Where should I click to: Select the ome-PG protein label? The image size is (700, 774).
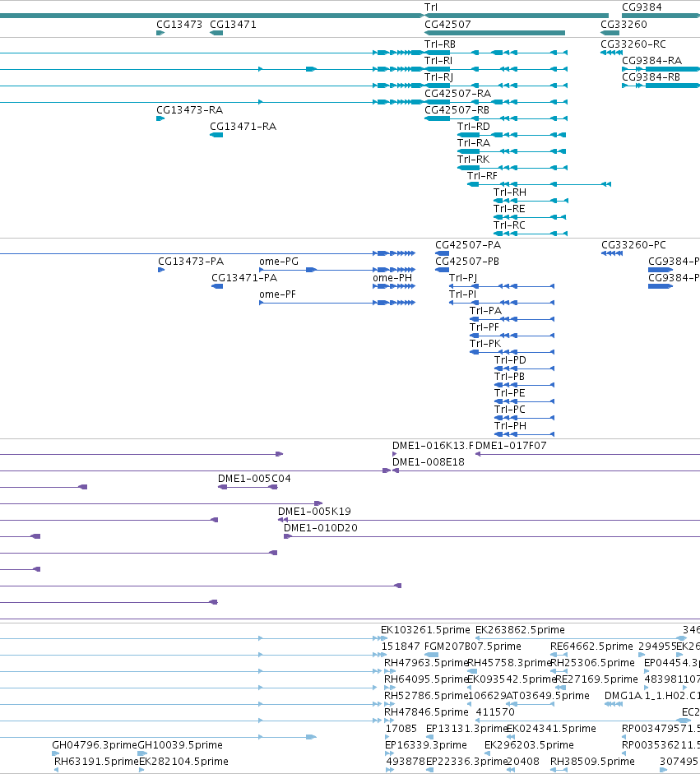(x=278, y=261)
